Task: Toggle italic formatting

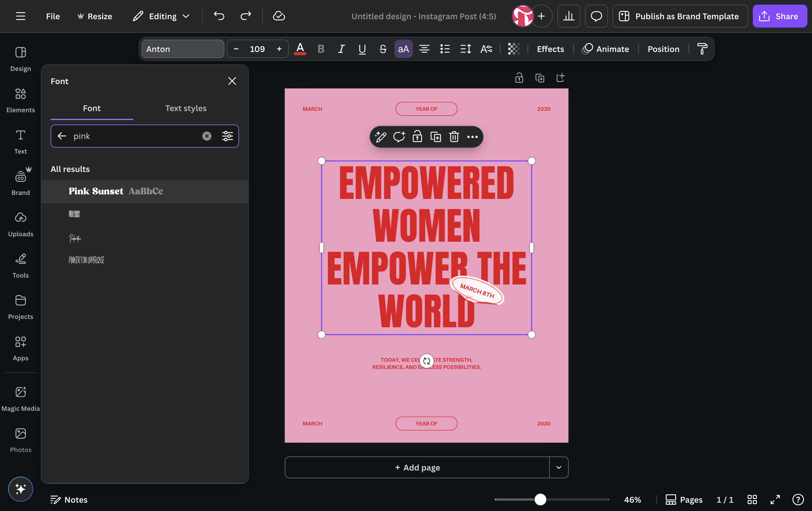Action: click(341, 49)
